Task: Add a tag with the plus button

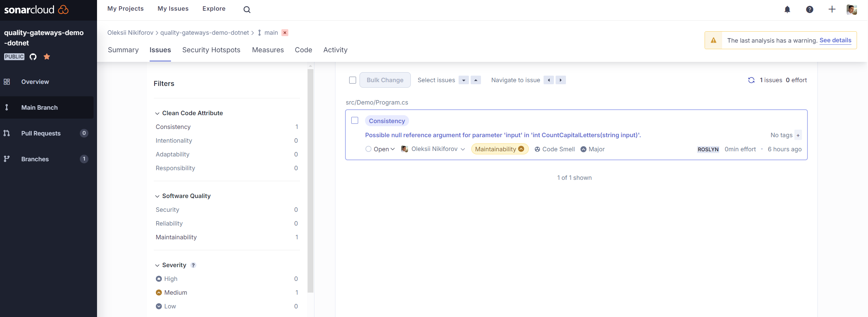Action: tap(798, 135)
